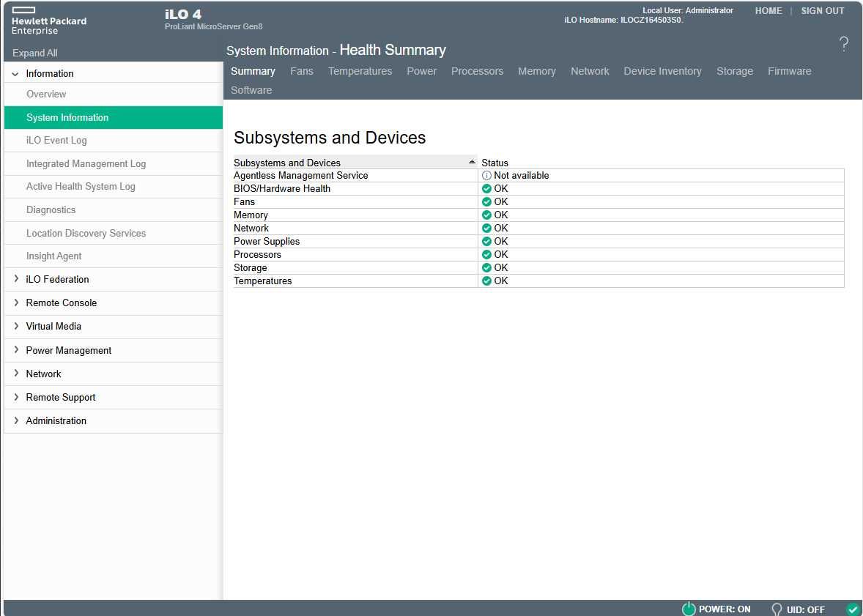This screenshot has width=863, height=616.
Task: Open Diagnostics in the sidebar
Action: (114, 209)
